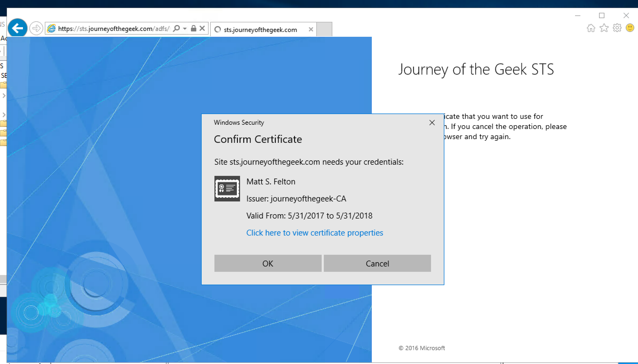Click here to view certificate properties
638x364 pixels.
pos(314,233)
